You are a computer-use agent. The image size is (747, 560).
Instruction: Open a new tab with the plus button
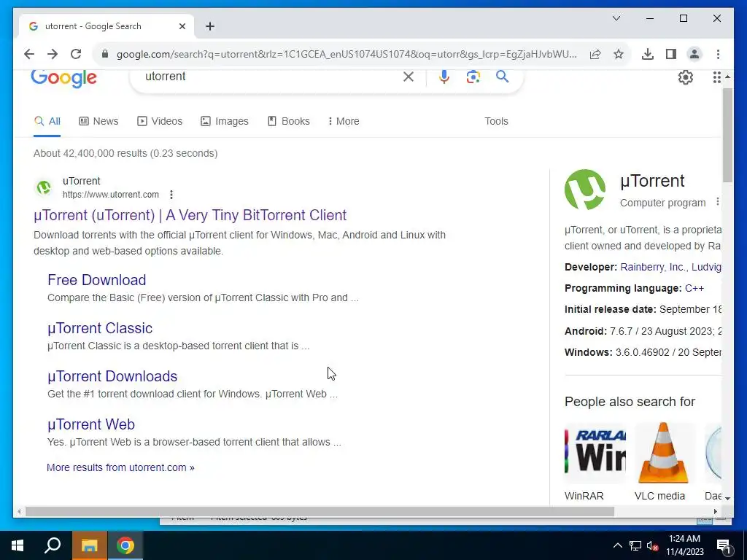[x=210, y=26]
